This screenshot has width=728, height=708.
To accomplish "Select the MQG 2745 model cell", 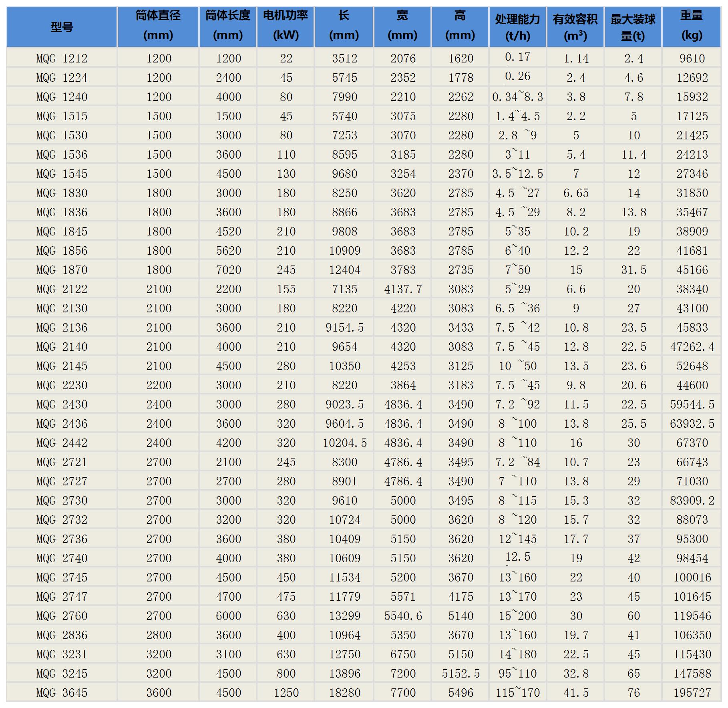I will 62,577.
